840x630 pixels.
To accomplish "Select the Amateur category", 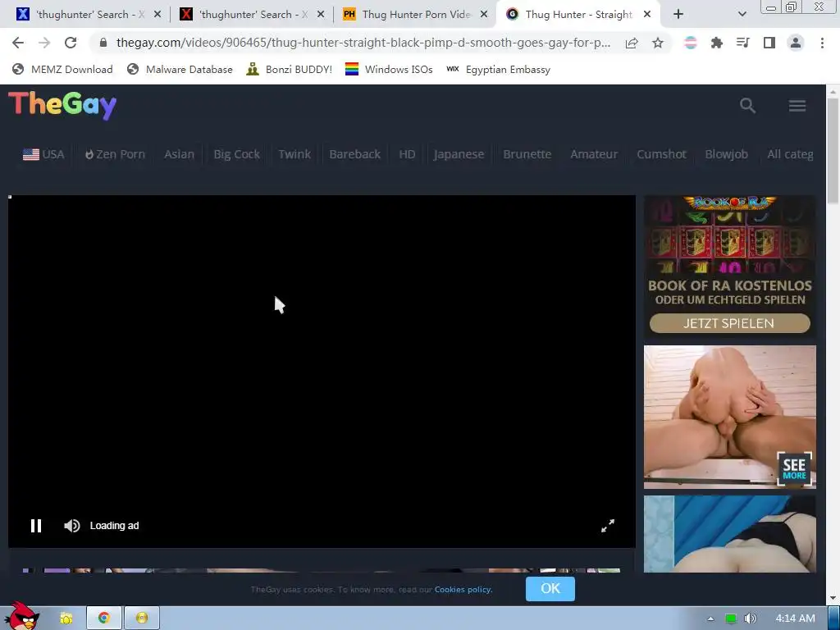I will (594, 154).
